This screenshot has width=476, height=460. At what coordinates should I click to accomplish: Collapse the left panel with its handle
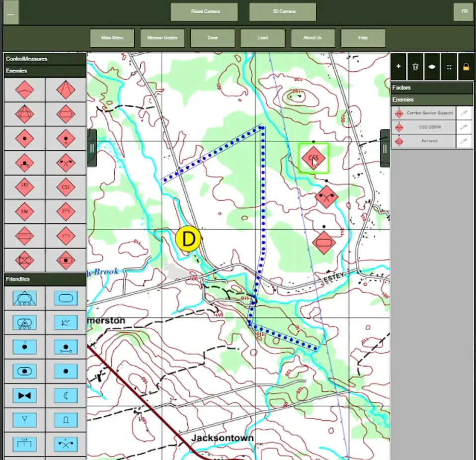pyautogui.click(x=92, y=148)
